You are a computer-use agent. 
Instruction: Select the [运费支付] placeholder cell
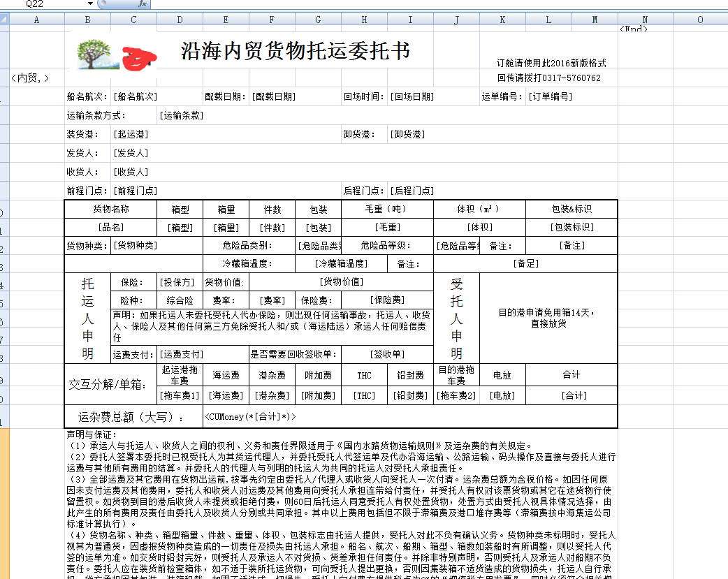(203, 355)
